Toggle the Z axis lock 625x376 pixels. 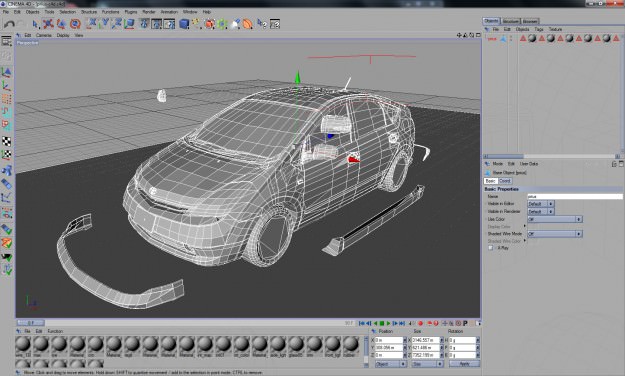point(117,24)
